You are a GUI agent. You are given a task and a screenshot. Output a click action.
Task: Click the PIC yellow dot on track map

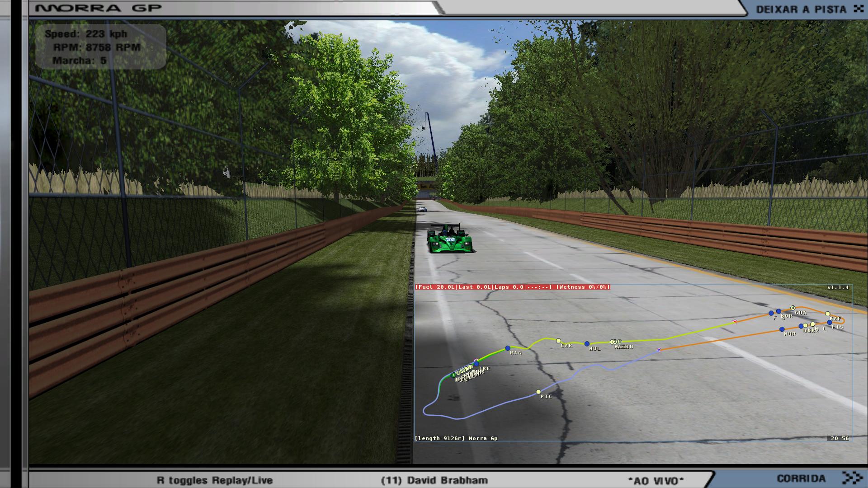[x=538, y=392]
